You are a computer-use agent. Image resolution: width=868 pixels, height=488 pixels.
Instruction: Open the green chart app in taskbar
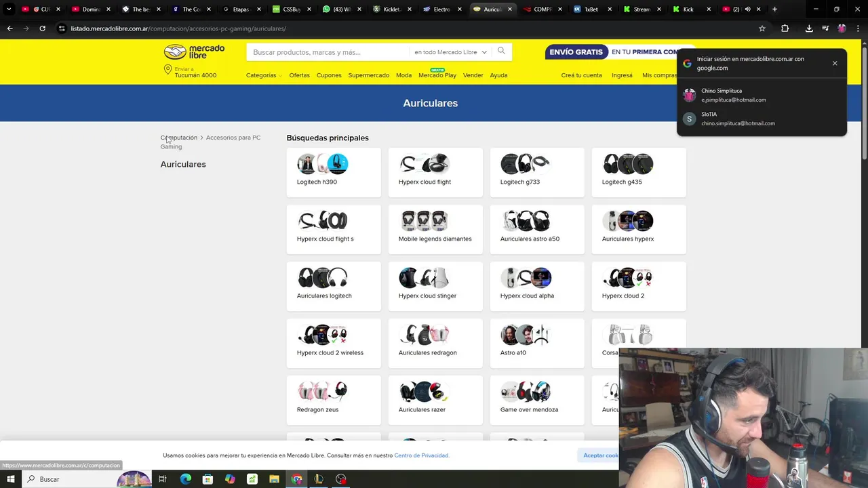pyautogui.click(x=252, y=479)
